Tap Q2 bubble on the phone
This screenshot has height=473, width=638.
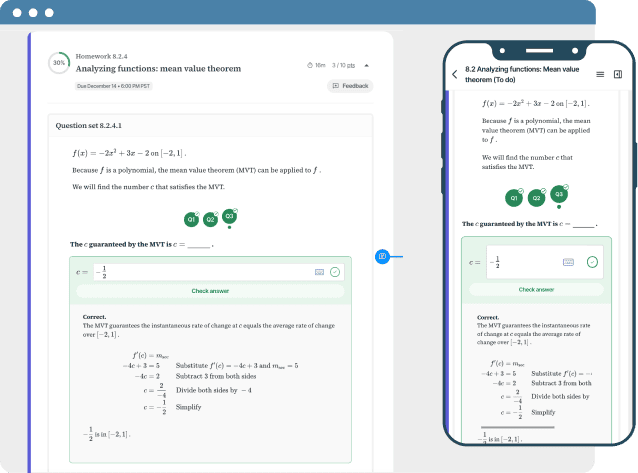pos(536,198)
